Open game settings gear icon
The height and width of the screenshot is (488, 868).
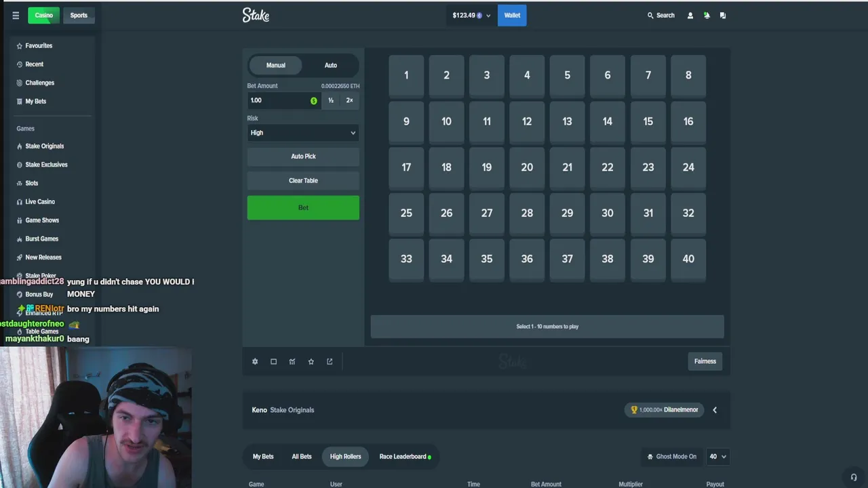pyautogui.click(x=255, y=361)
